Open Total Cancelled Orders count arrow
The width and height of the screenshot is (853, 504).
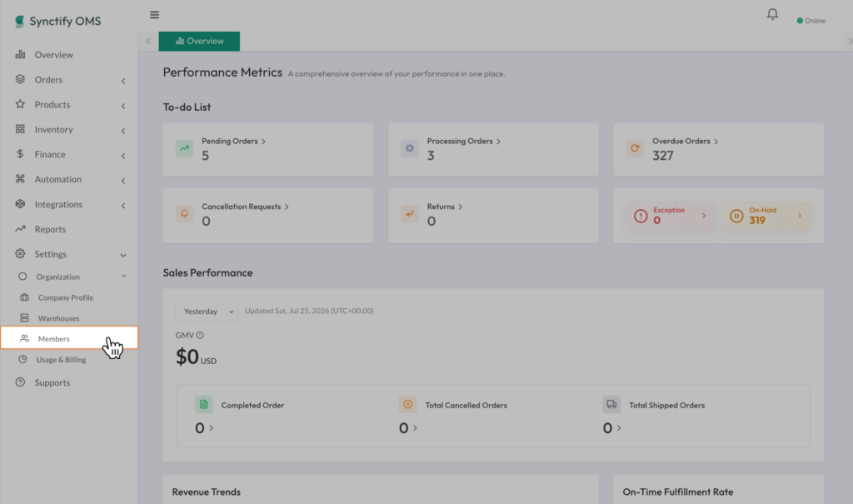point(415,428)
